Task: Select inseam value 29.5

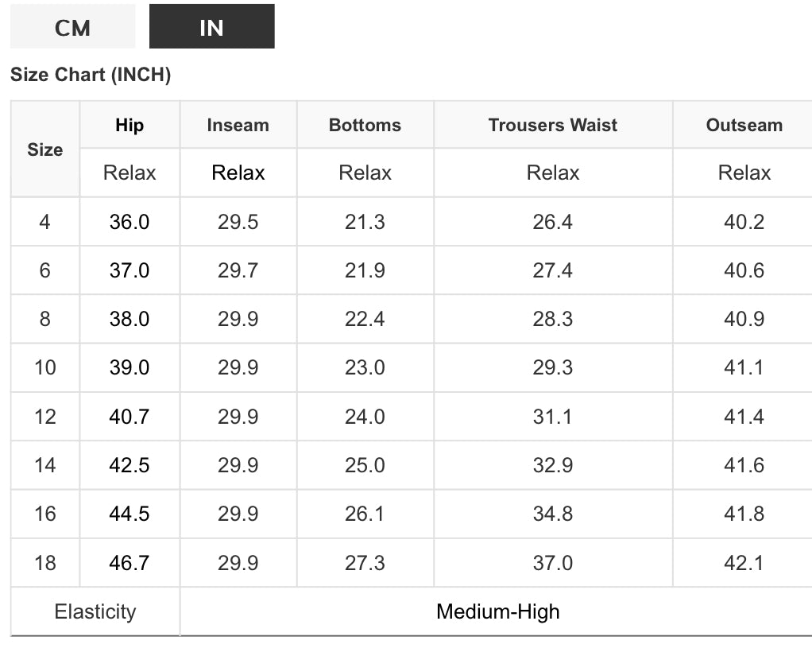Action: [238, 222]
